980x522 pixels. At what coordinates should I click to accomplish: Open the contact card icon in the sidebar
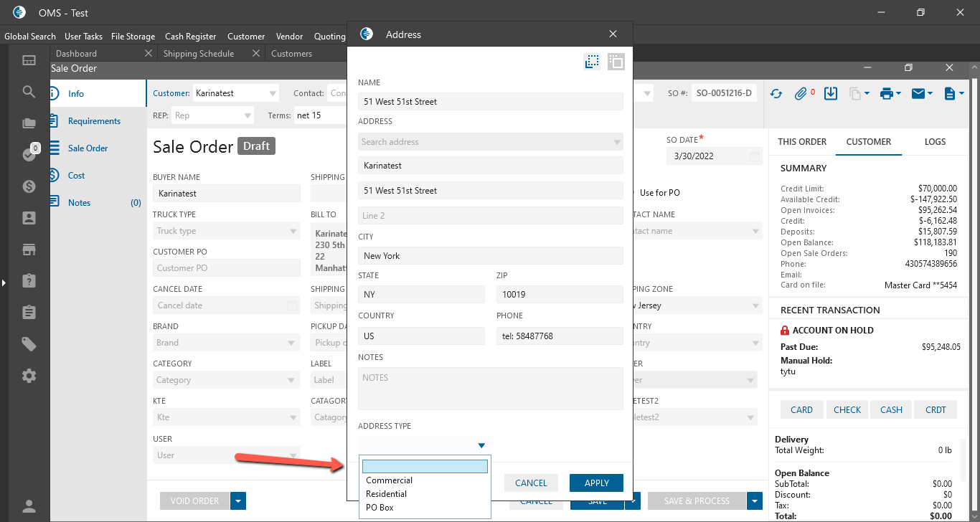29,218
